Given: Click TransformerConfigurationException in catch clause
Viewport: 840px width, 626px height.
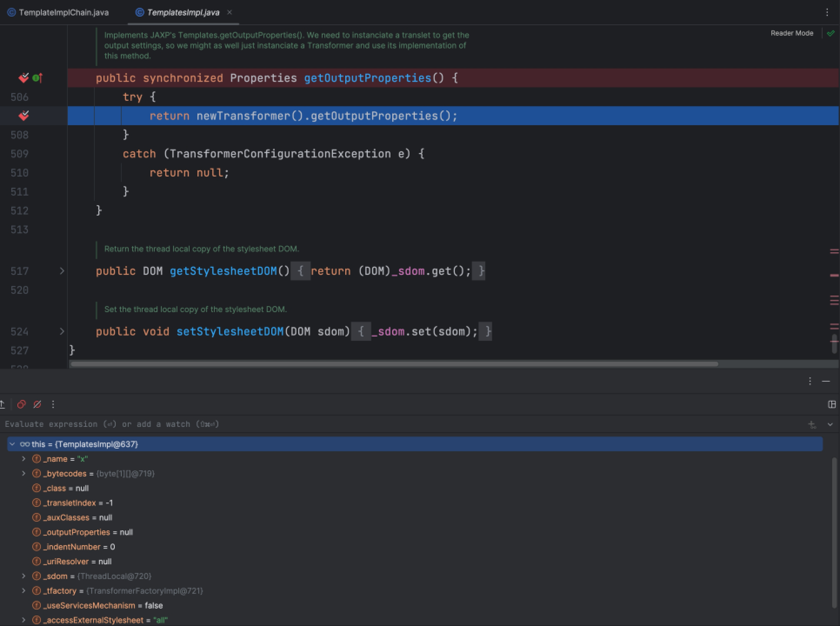Looking at the screenshot, I should tap(280, 153).
